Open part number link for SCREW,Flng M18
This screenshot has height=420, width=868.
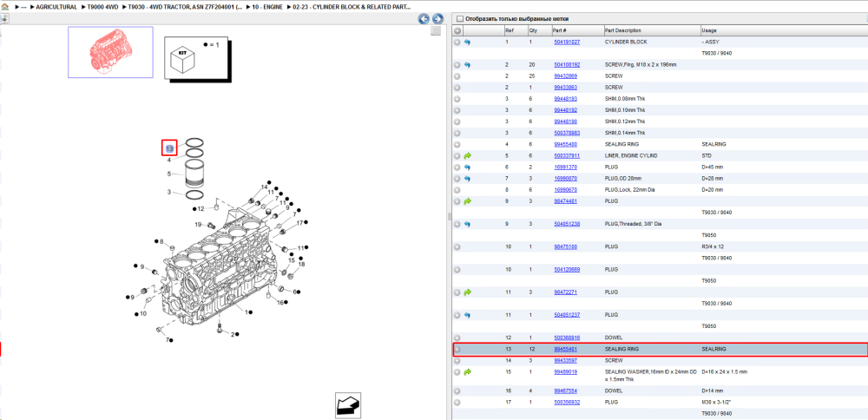coord(567,65)
